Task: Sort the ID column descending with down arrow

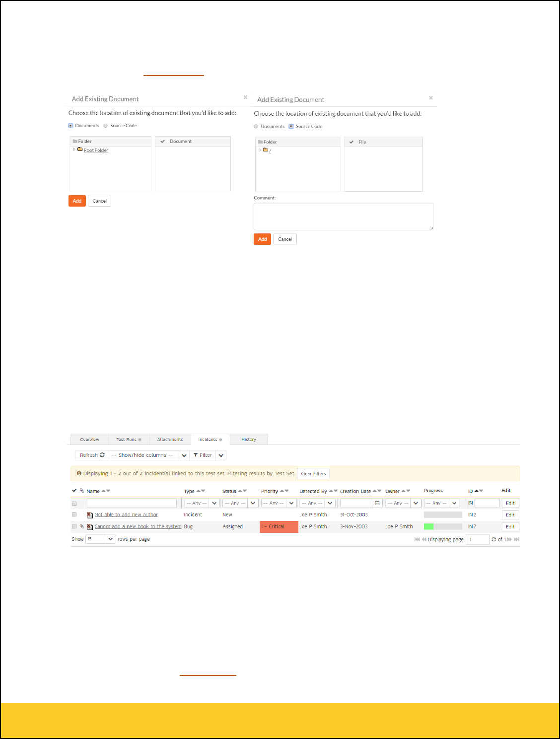Action: (481, 491)
